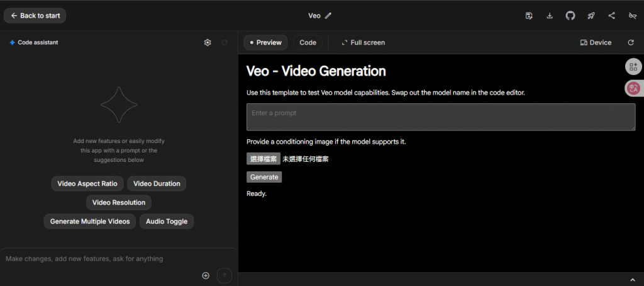Click the send arrow button
The image size is (644, 286).
[225, 276]
